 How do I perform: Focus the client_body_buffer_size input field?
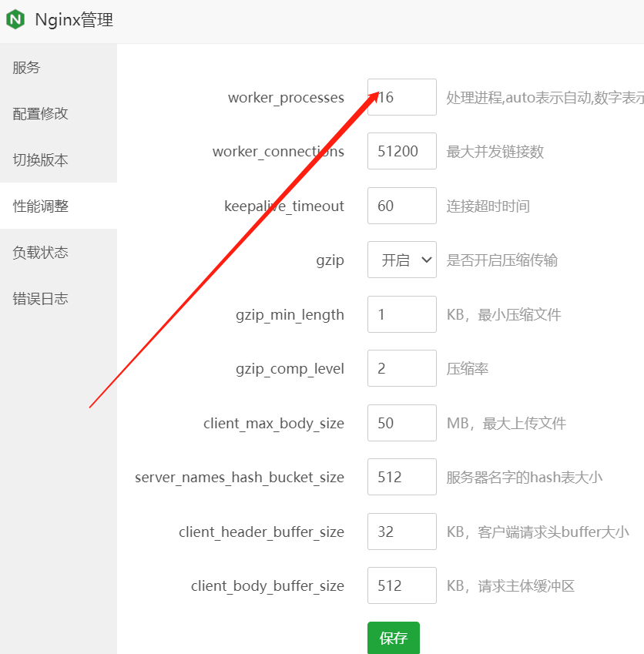click(402, 586)
